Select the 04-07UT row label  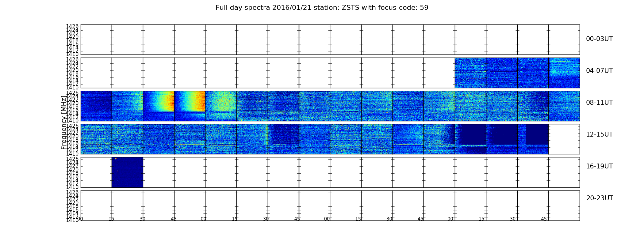click(x=599, y=71)
